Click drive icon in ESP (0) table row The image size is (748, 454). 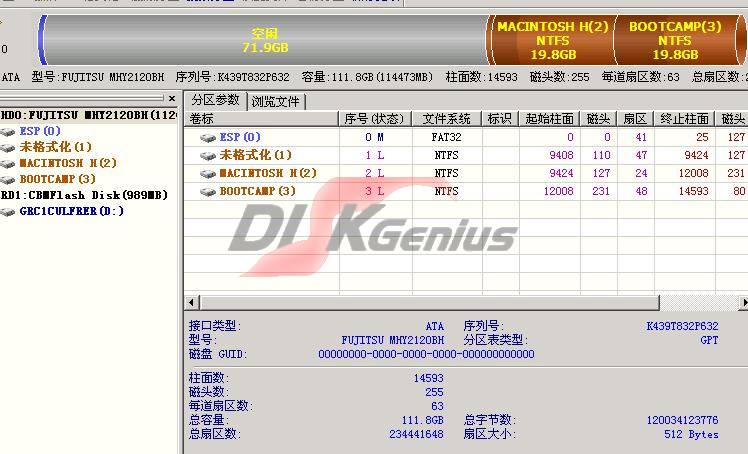(x=208, y=138)
